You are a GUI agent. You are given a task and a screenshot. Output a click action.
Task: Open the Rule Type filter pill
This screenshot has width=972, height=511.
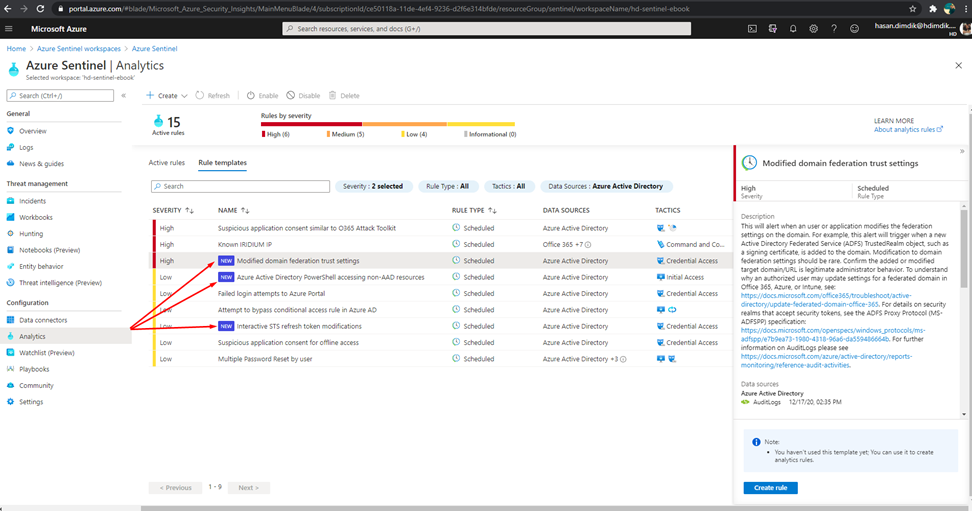[x=448, y=186]
